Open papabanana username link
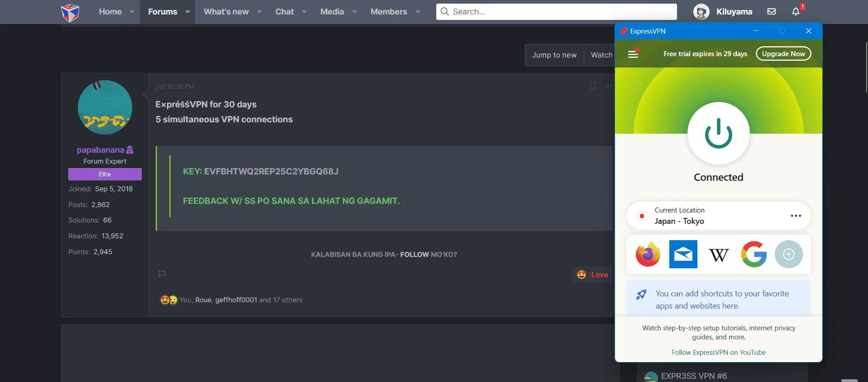 pyautogui.click(x=100, y=150)
